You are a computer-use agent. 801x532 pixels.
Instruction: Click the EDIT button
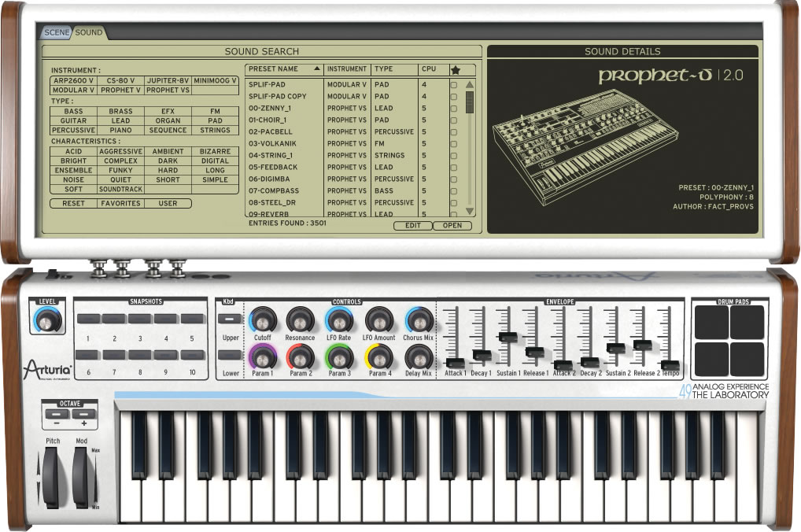tap(413, 225)
